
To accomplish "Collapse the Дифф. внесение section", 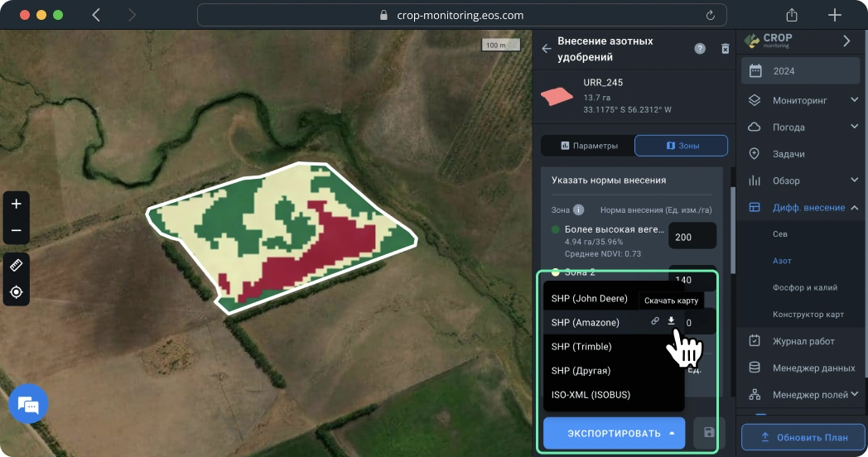I will pos(854,208).
